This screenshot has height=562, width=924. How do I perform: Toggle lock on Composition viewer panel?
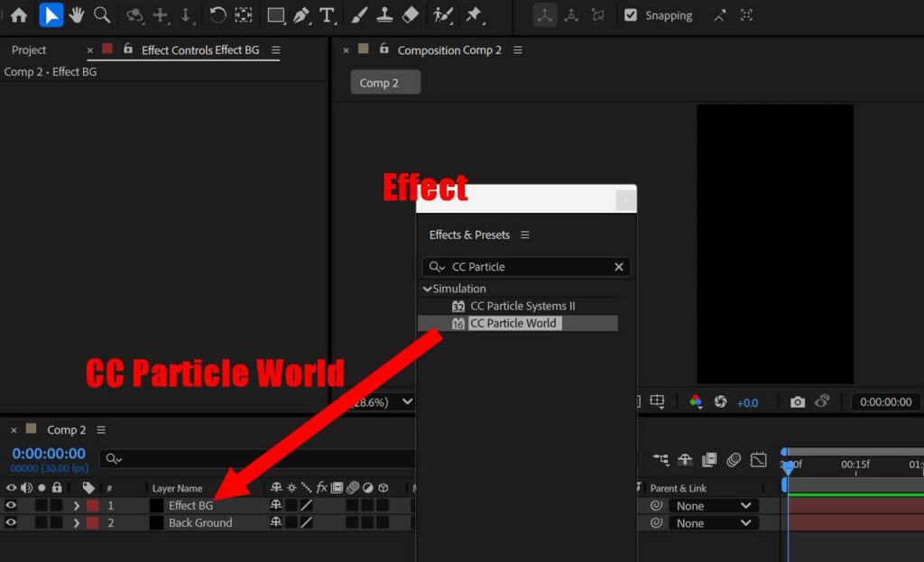(x=384, y=49)
